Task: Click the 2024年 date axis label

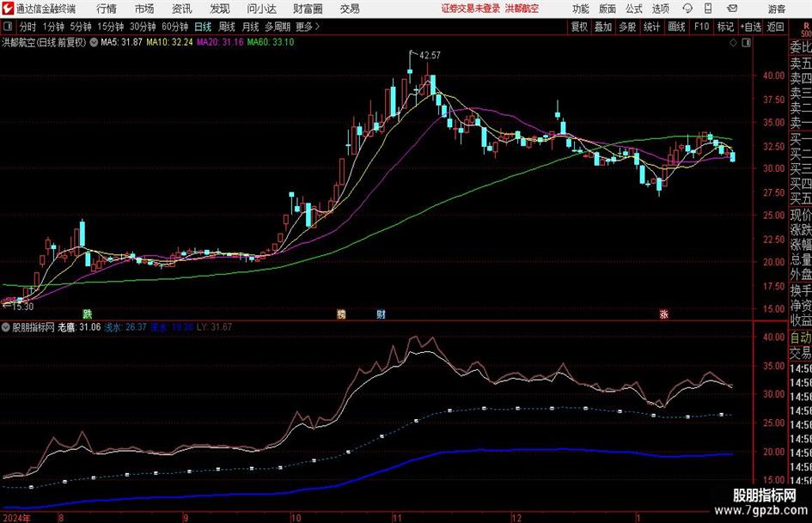Action: [17, 518]
